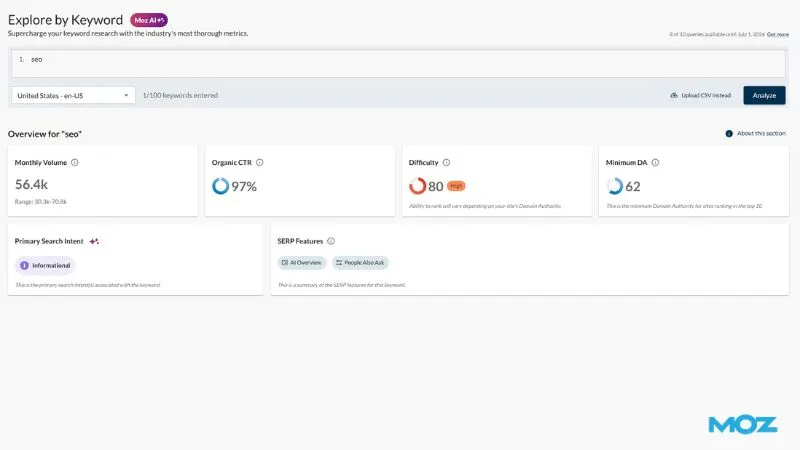Click the Informational intent chip

[45, 266]
